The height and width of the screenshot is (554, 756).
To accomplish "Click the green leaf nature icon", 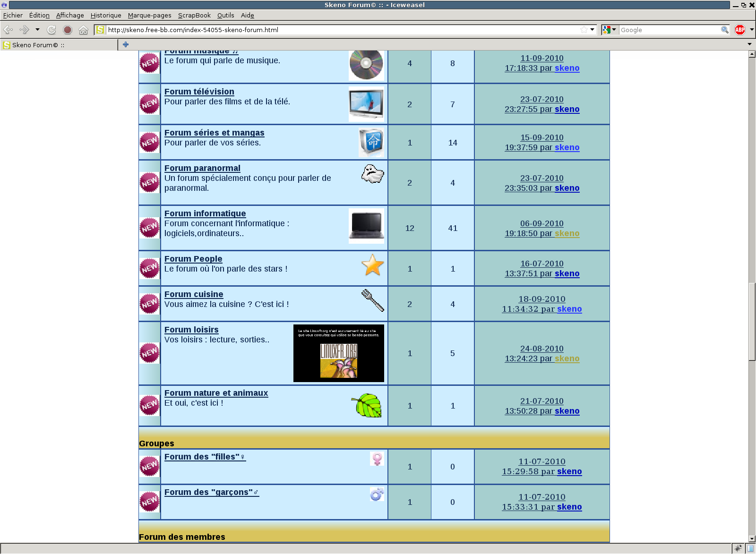I will point(367,406).
